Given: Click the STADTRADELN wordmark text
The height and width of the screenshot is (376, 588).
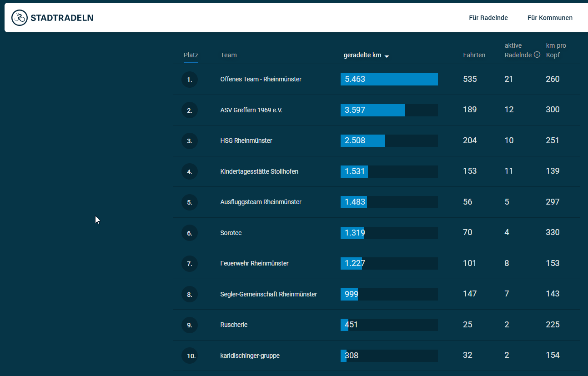Looking at the screenshot, I should click(62, 18).
